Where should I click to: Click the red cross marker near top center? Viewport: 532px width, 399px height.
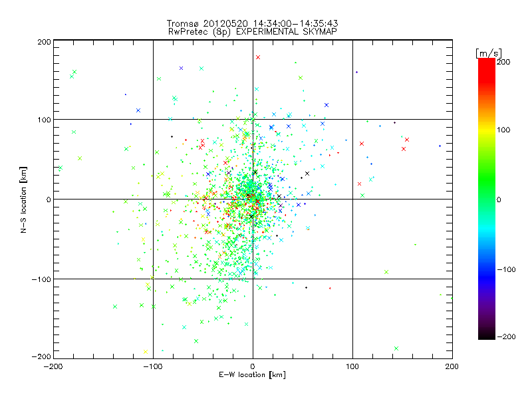pos(258,57)
